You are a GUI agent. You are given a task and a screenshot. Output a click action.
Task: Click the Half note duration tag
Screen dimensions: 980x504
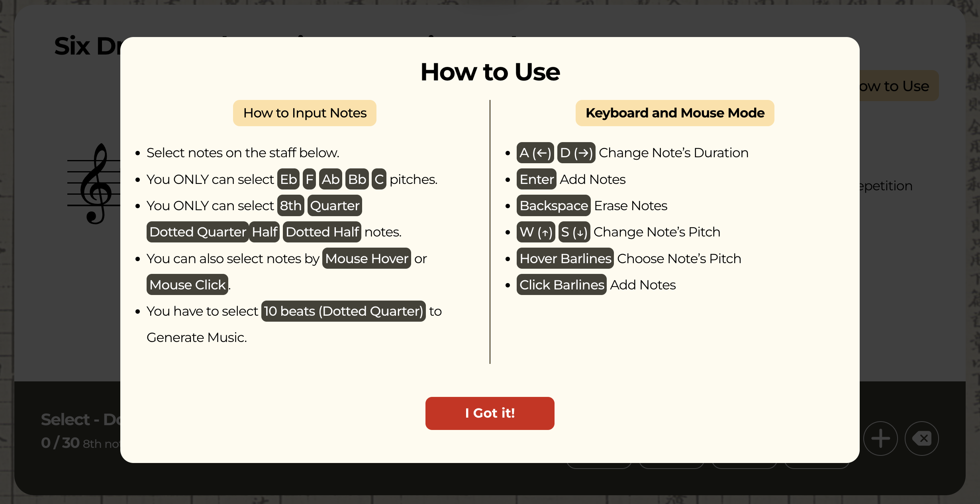pyautogui.click(x=265, y=232)
